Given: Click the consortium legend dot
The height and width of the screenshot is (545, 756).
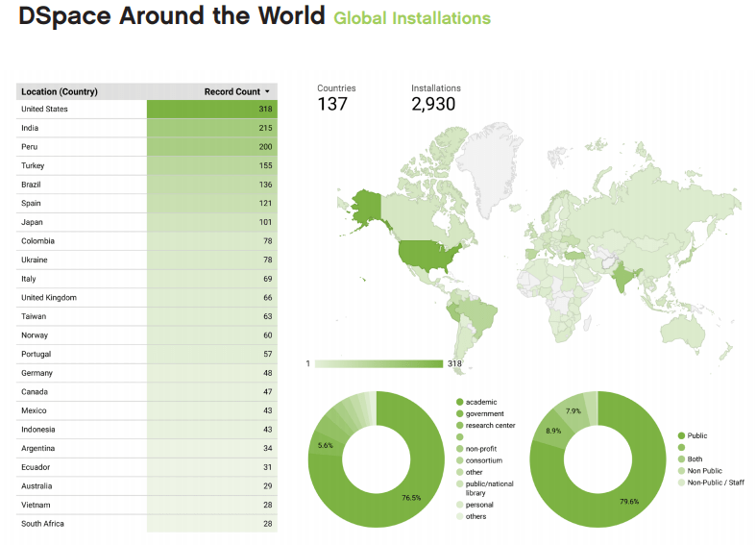Looking at the screenshot, I should [x=460, y=459].
